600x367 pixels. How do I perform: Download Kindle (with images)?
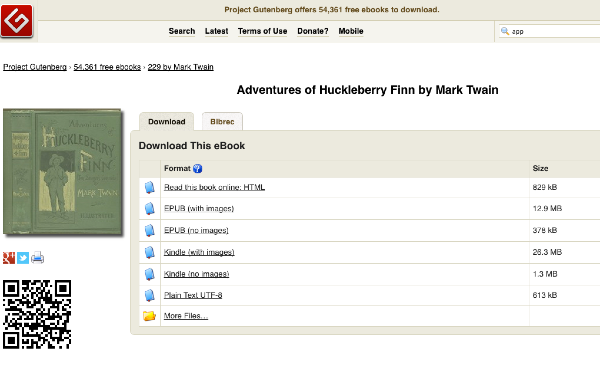point(199,252)
